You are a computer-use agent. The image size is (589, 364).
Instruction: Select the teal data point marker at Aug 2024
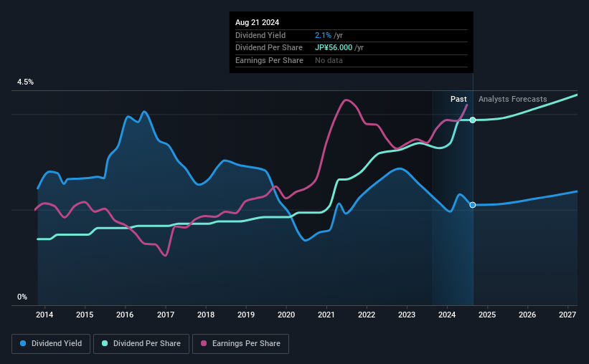coord(473,120)
